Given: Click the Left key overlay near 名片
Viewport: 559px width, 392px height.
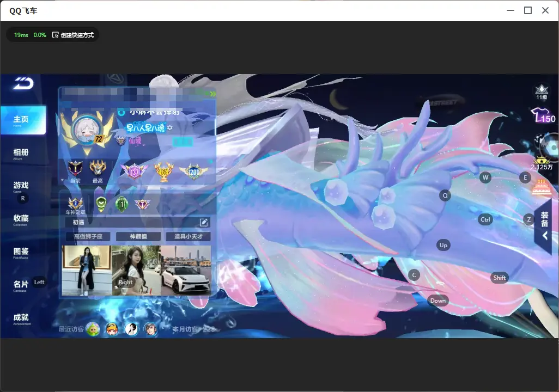Looking at the screenshot, I should [39, 282].
